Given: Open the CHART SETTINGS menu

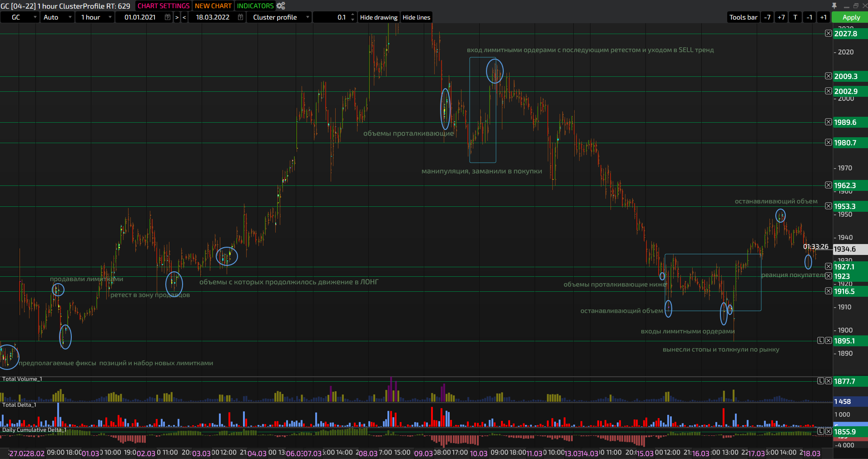Looking at the screenshot, I should click(x=164, y=6).
